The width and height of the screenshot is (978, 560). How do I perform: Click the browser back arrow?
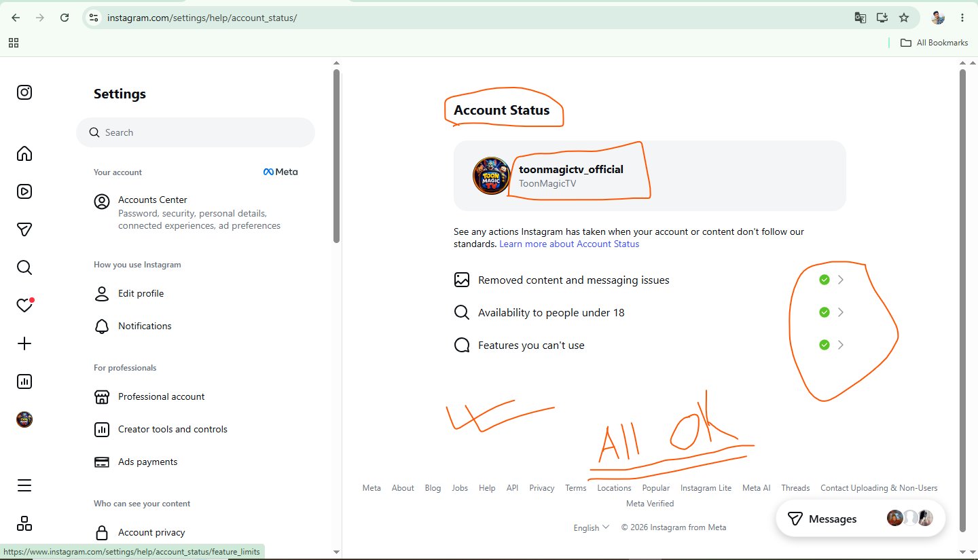16,18
